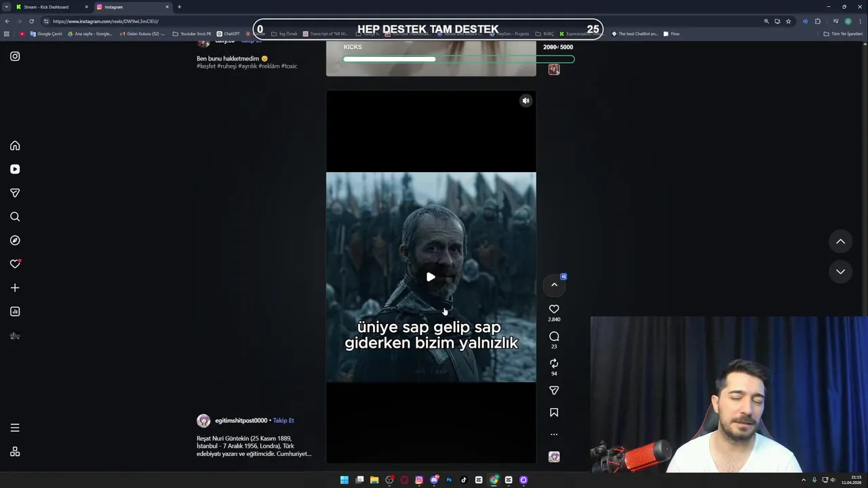Open Windows Start menu

pos(344,480)
